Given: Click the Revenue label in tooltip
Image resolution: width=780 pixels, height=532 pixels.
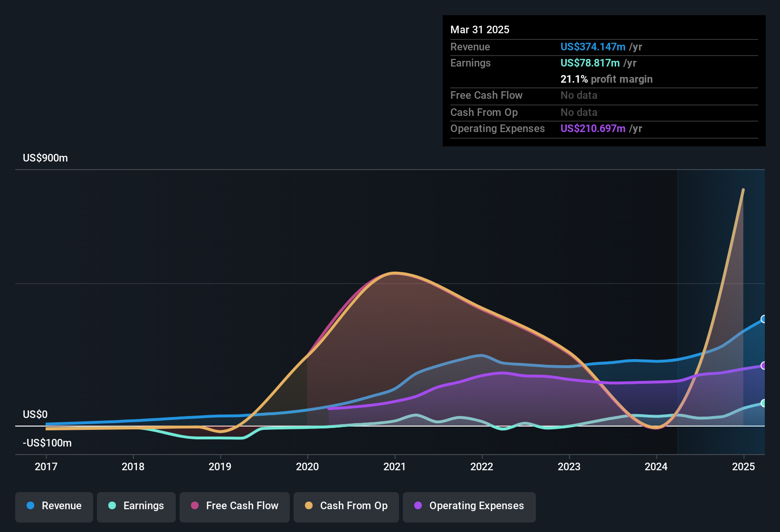Looking at the screenshot, I should click(x=470, y=47).
